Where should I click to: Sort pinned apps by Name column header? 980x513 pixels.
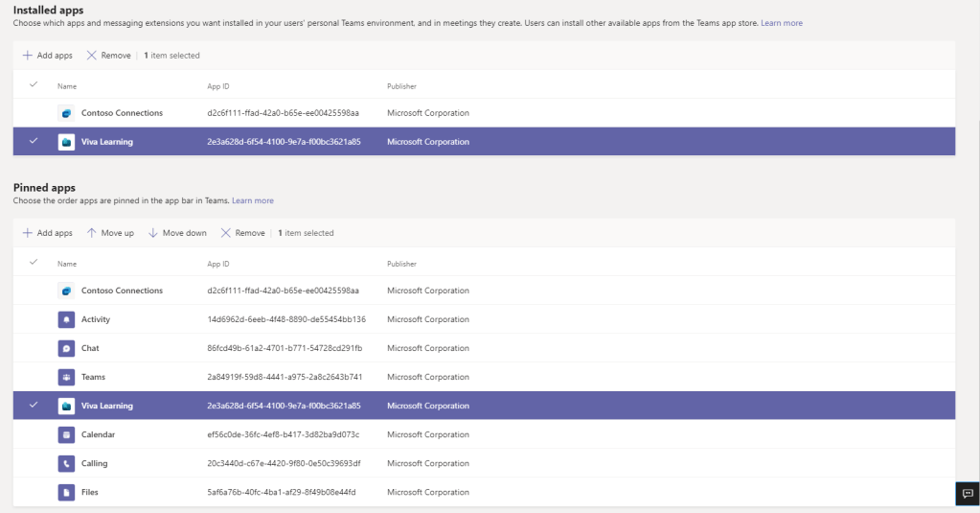[x=67, y=263]
